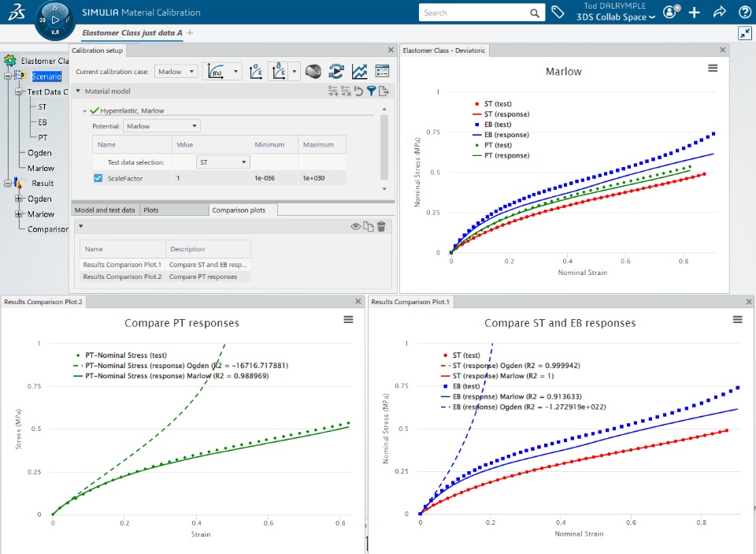Click the blue filter funnel icon
The image size is (756, 554).
(x=371, y=91)
